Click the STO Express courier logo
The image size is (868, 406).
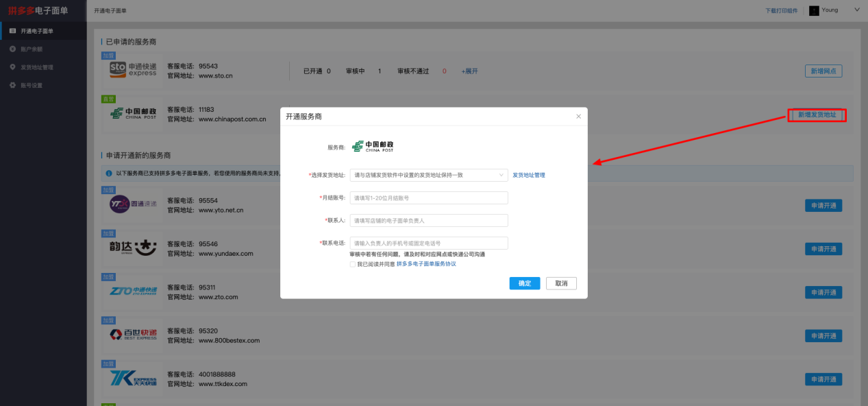(x=133, y=70)
